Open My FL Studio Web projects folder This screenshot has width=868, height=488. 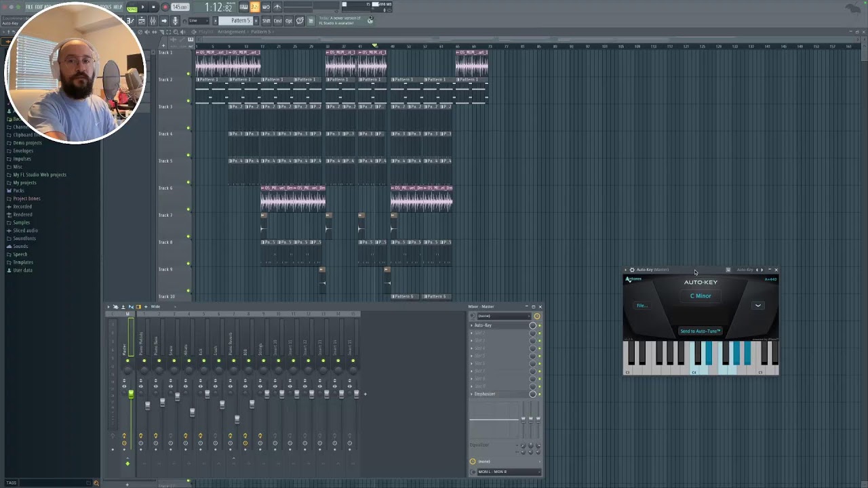[39, 175]
